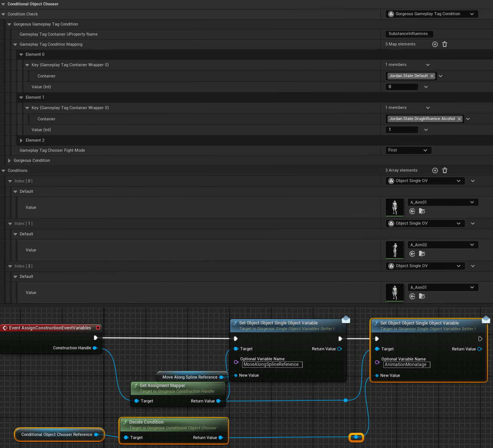Use selected asset for Index 0 value
This screenshot has width=493, height=448.
412,211
